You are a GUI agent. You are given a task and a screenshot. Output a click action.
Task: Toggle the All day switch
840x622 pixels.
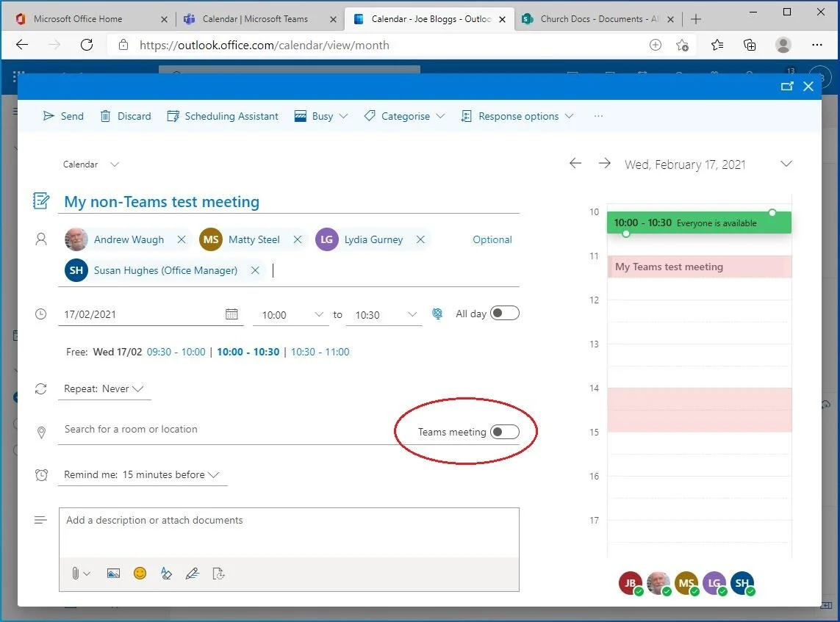click(x=505, y=313)
